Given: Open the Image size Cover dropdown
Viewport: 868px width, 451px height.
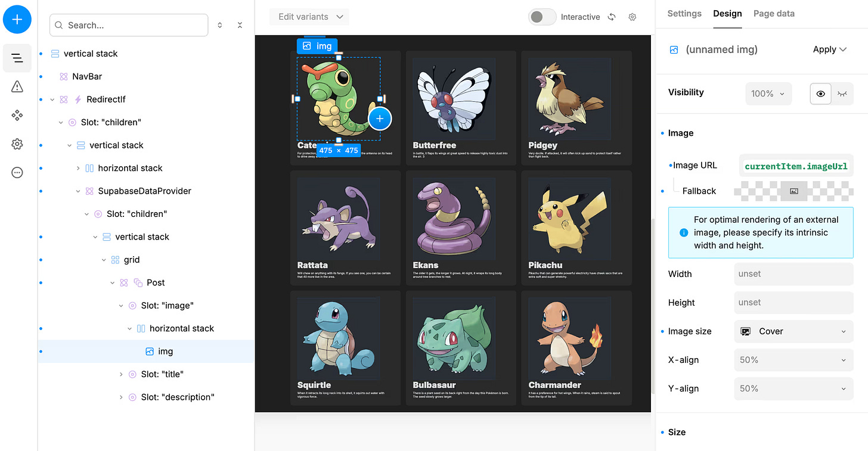Looking at the screenshot, I should click(793, 331).
